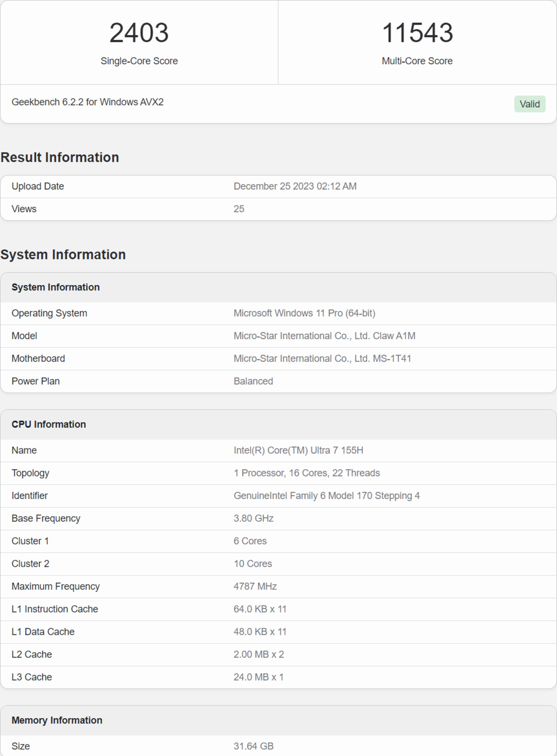Screen dimensions: 557x756
Task: Click the CPU Information table header
Action: [x=49, y=424]
